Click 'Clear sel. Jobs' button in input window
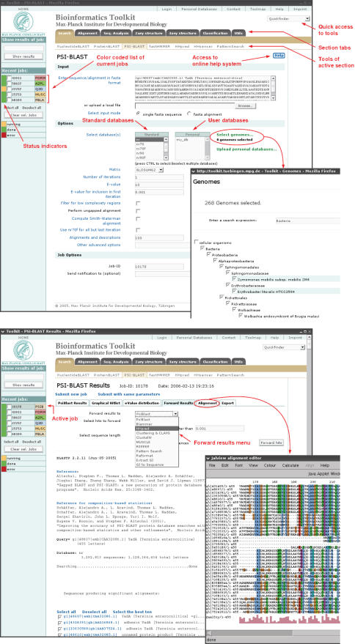Image resolution: width=355 pixels, height=644 pixels. [x=23, y=115]
